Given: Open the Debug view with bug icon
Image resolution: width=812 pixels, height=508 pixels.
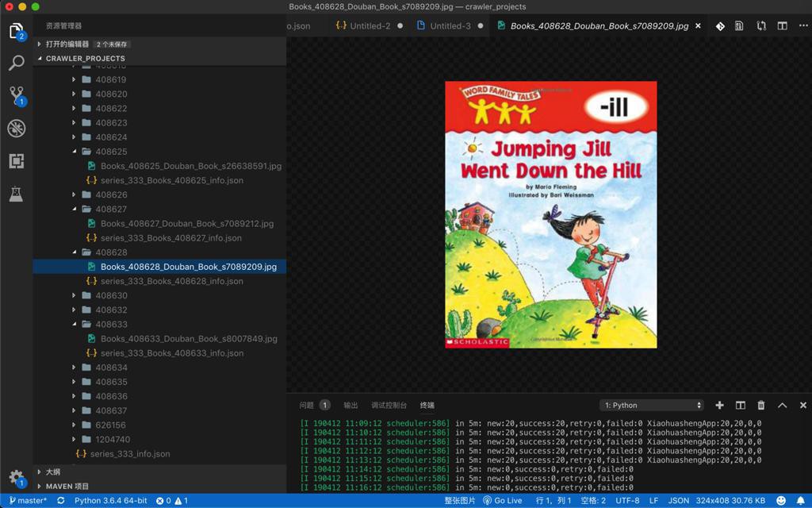Looking at the screenshot, I should 17,128.
